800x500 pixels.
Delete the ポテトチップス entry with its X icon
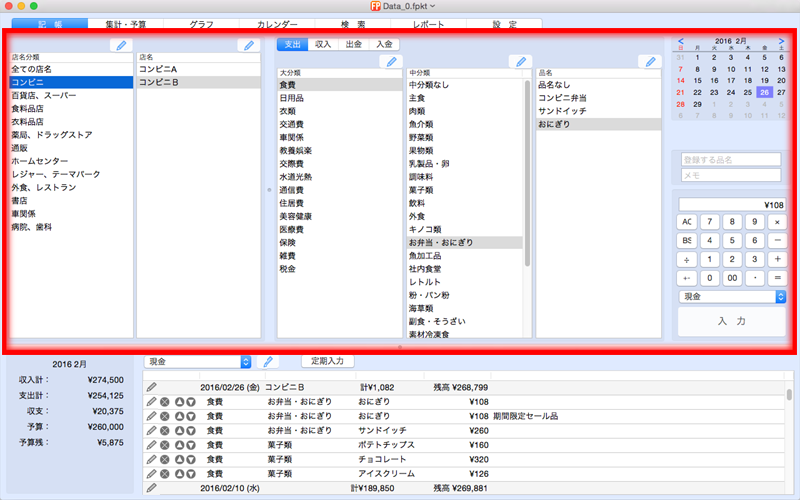(165, 445)
